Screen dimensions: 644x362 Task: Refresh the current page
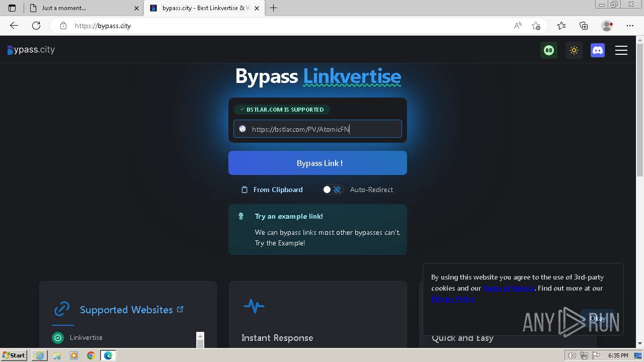click(x=36, y=26)
